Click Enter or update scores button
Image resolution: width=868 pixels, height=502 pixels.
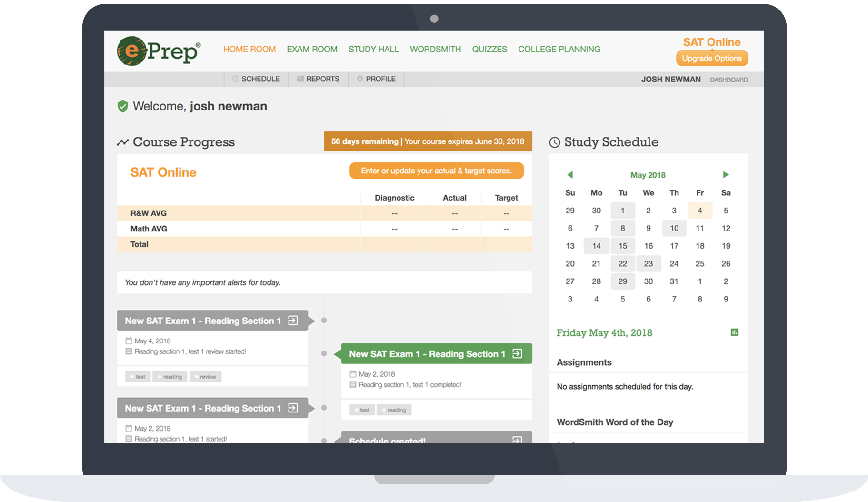[436, 171]
